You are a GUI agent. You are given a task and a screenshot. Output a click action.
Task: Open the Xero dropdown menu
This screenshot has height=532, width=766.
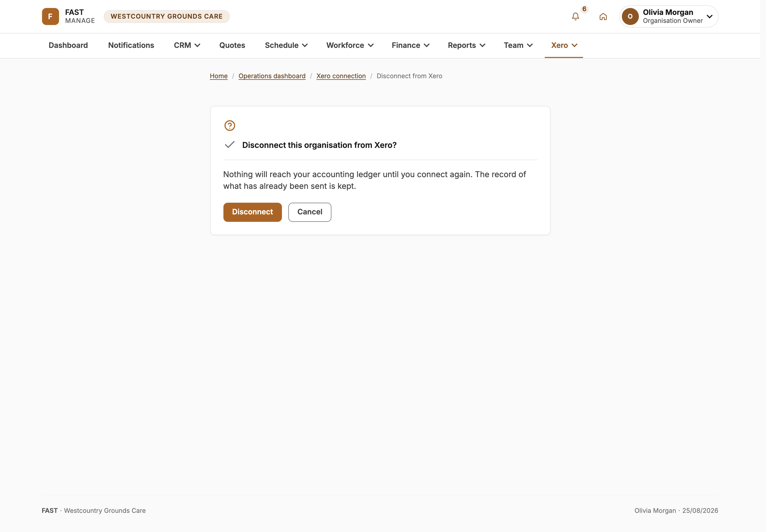(564, 45)
